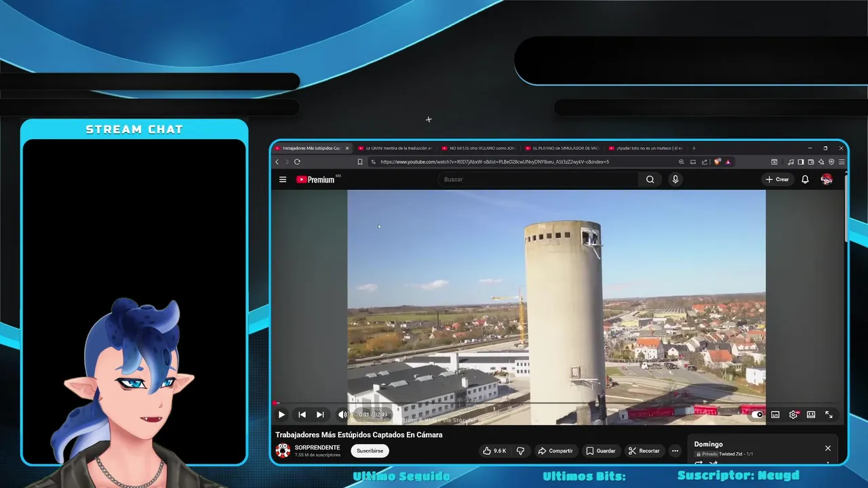Play the video with the play button
The height and width of the screenshot is (488, 868).
point(281,415)
